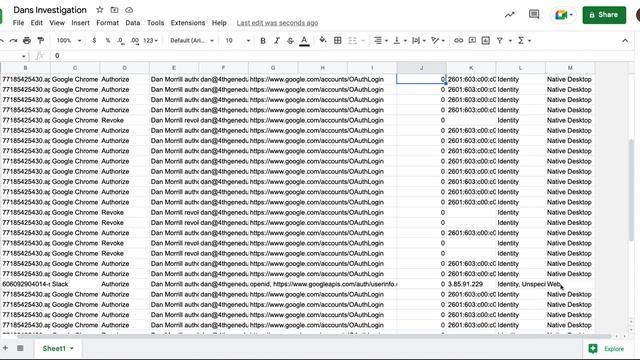This screenshot has height=360, width=640.
Task: Open the fill color picker
Action: pyautogui.click(x=323, y=40)
